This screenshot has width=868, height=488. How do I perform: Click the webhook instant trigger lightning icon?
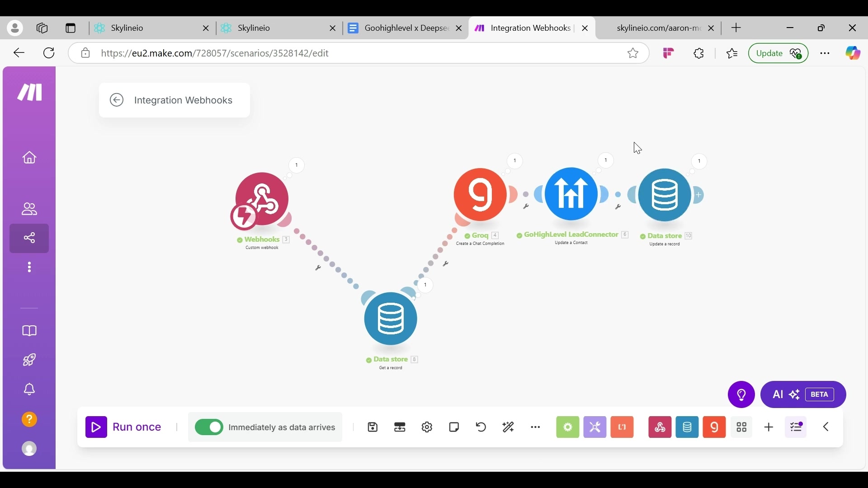pos(244,217)
